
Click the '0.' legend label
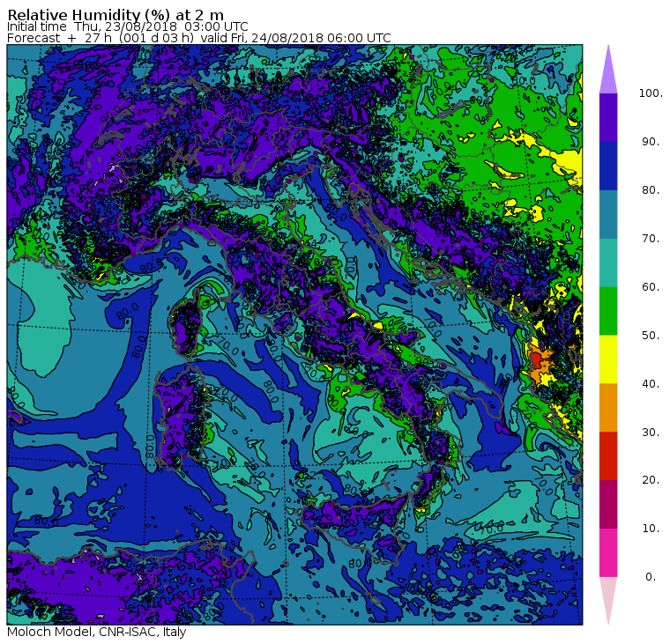click(x=651, y=577)
